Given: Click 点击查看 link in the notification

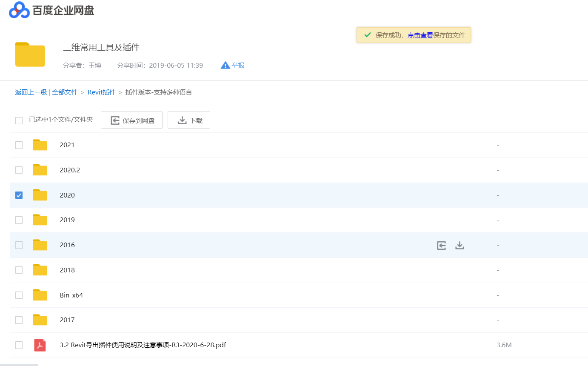Looking at the screenshot, I should coord(420,35).
